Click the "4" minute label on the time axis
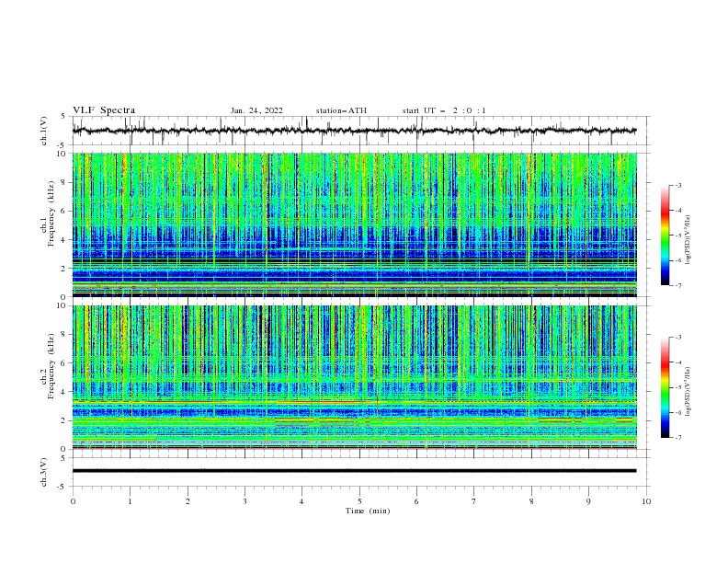 point(301,501)
